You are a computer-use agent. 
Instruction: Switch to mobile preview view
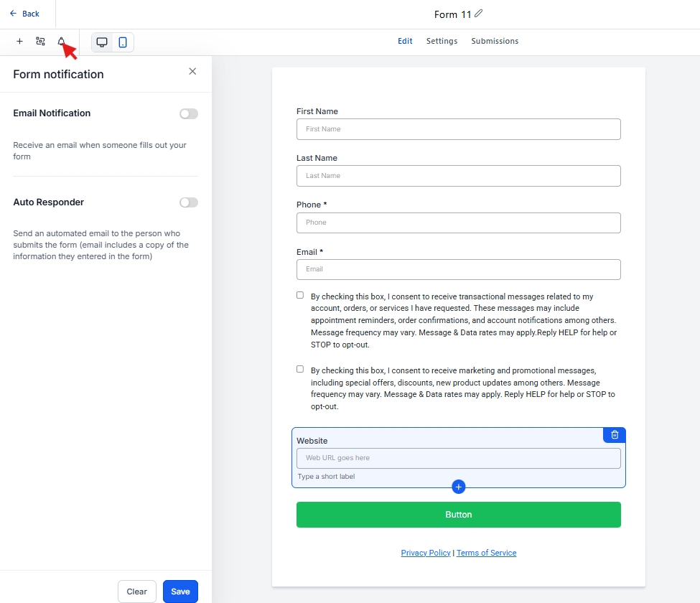point(123,42)
